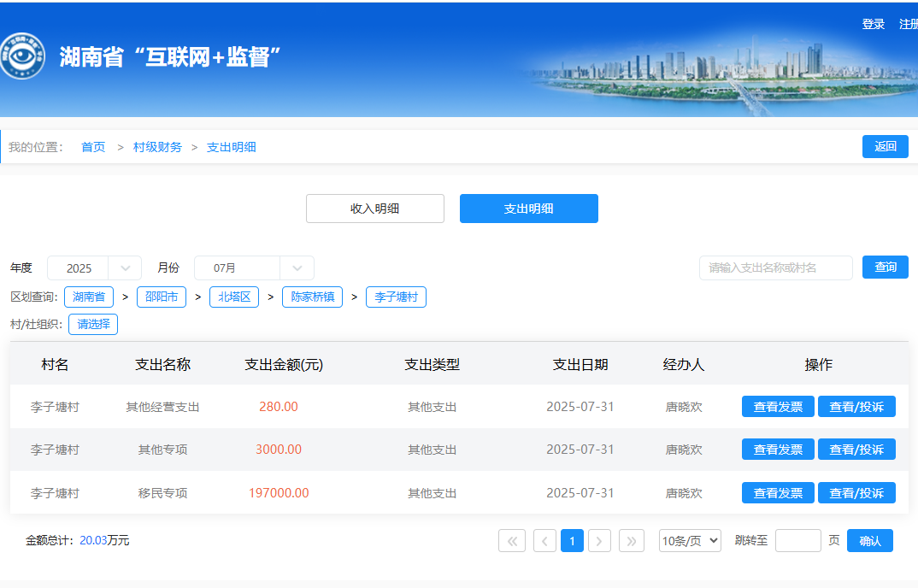Click the 村级财务 breadcrumb link
Screen dimensions: 918x588
157,147
